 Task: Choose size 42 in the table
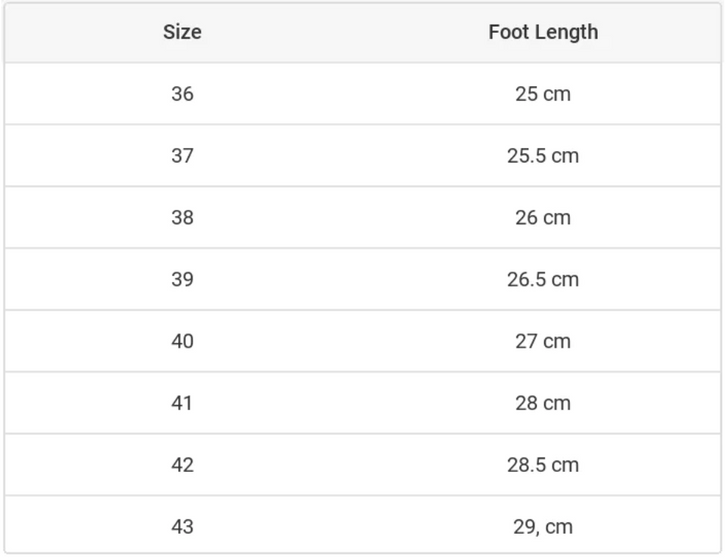pos(182,465)
